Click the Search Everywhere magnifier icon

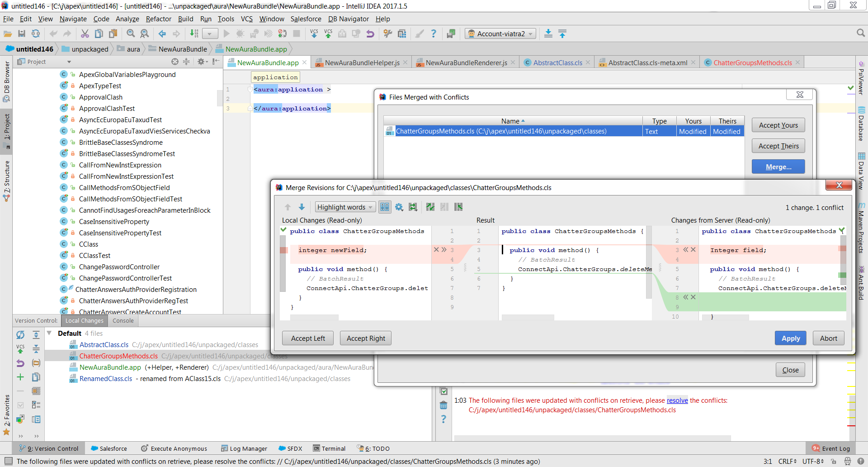(861, 33)
